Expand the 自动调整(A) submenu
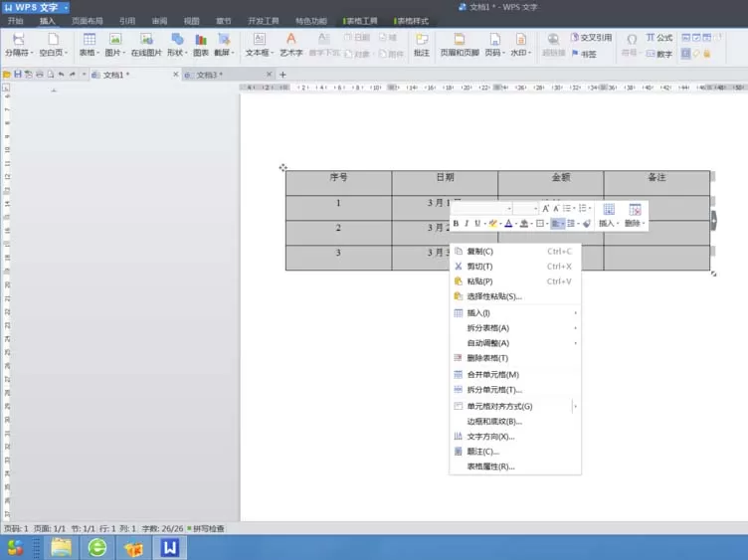Screen dimensions: 748x560 pyautogui.click(x=514, y=343)
